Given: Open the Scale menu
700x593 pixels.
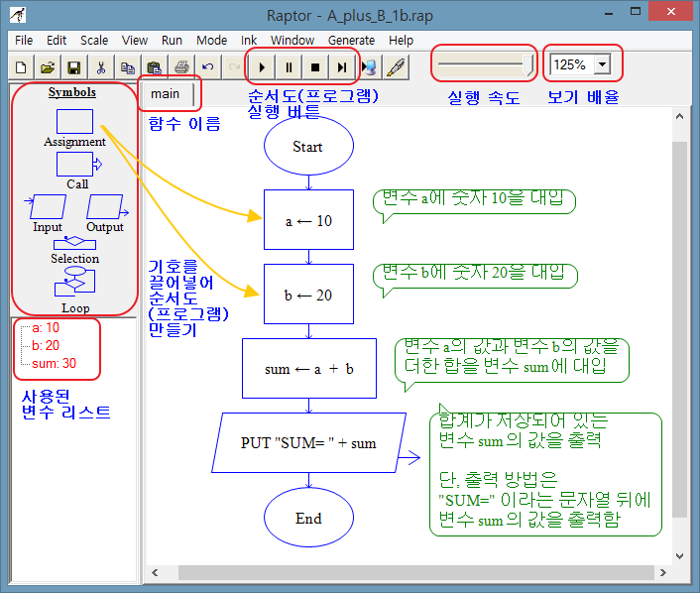Looking at the screenshot, I should coord(94,41).
